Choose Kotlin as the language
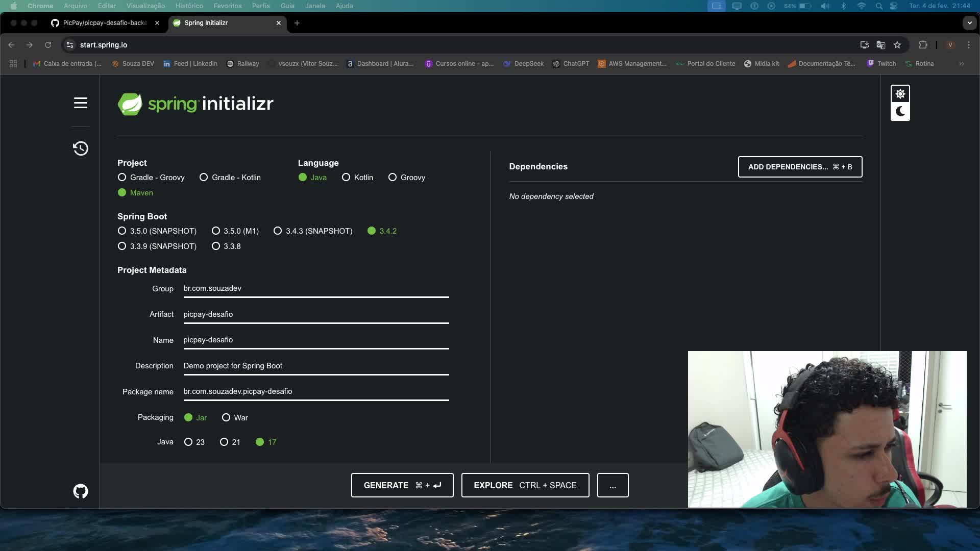Viewport: 980px width, 551px height. 358,178
